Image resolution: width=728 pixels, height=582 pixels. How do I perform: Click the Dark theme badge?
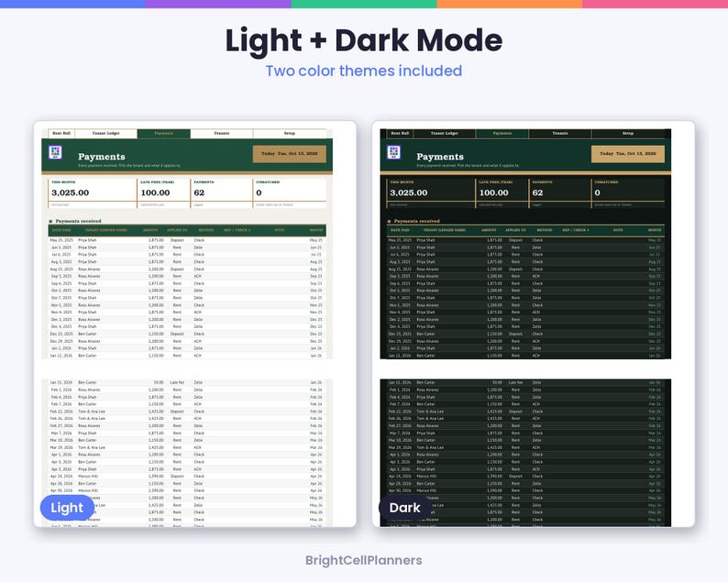click(x=405, y=508)
